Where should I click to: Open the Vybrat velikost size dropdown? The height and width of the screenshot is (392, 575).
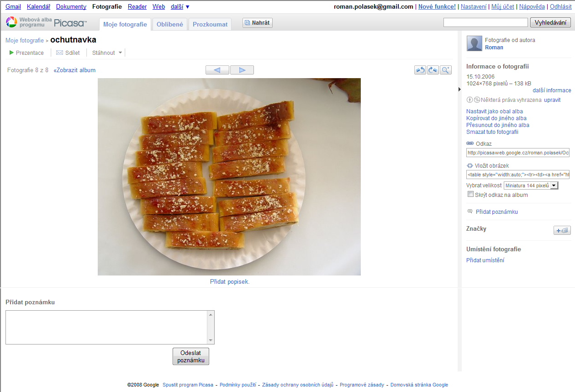[531, 185]
